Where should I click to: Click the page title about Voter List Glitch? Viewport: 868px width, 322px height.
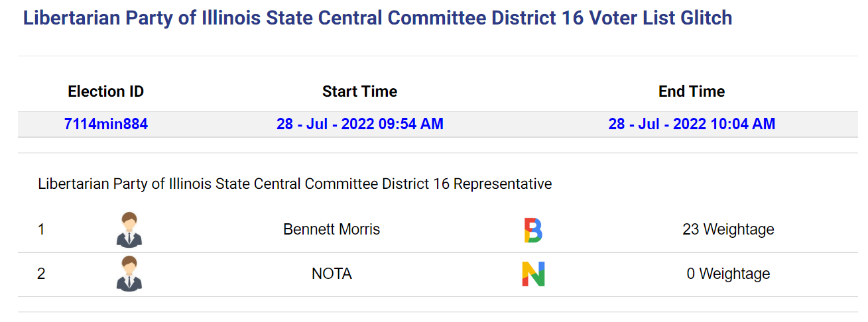click(378, 18)
